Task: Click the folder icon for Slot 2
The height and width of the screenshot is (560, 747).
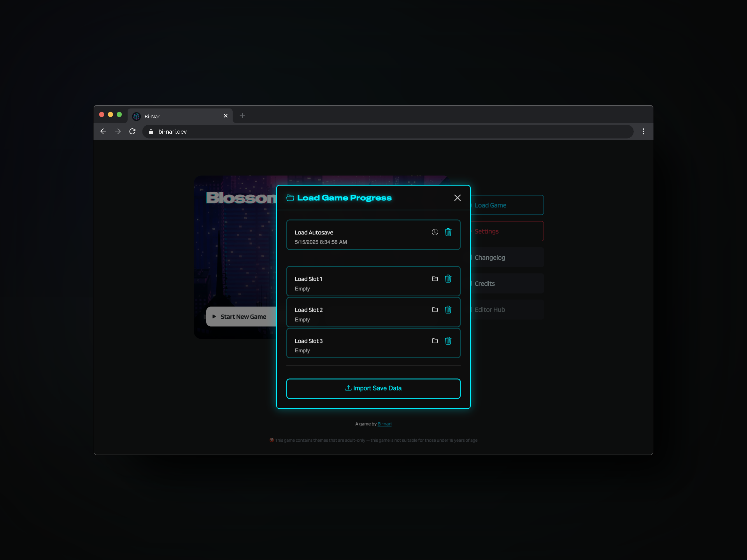Action: coord(435,310)
